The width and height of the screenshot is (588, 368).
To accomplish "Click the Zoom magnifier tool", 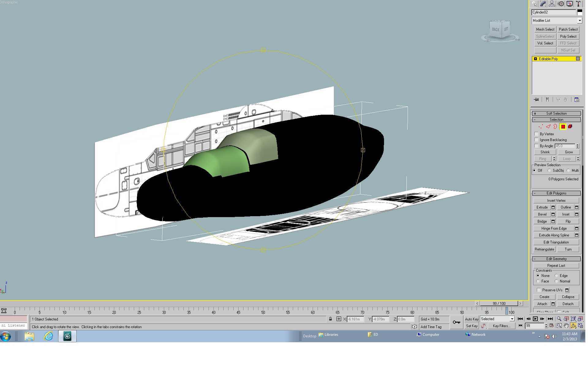I will [x=559, y=319].
